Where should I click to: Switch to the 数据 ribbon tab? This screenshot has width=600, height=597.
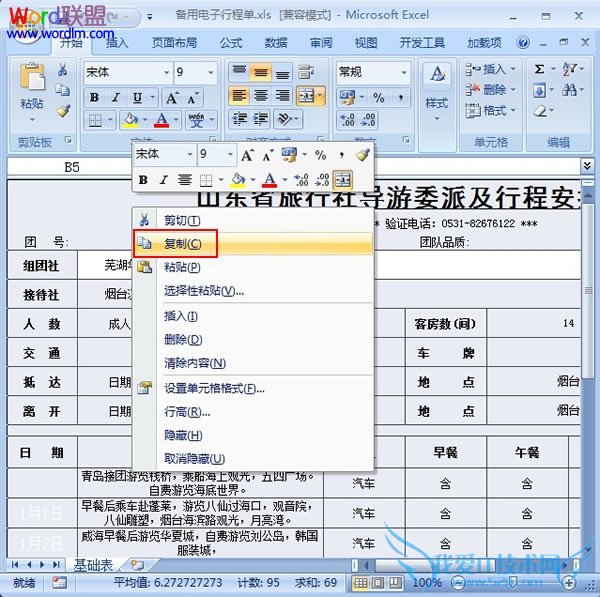tap(276, 42)
